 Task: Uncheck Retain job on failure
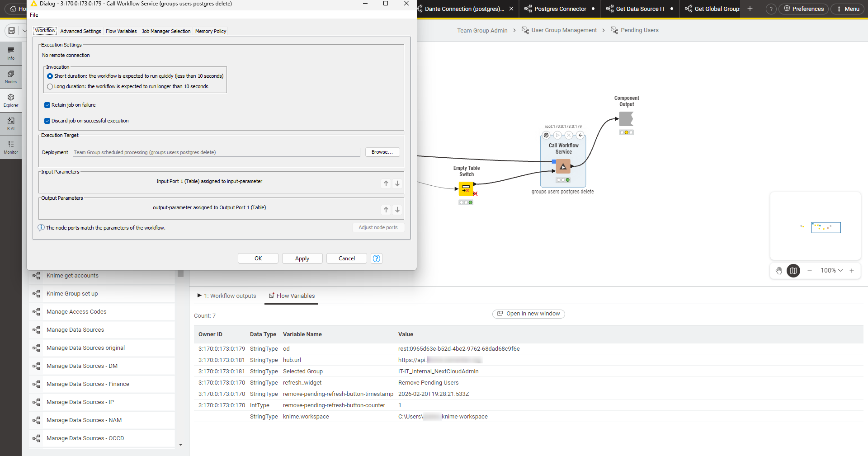pyautogui.click(x=47, y=105)
